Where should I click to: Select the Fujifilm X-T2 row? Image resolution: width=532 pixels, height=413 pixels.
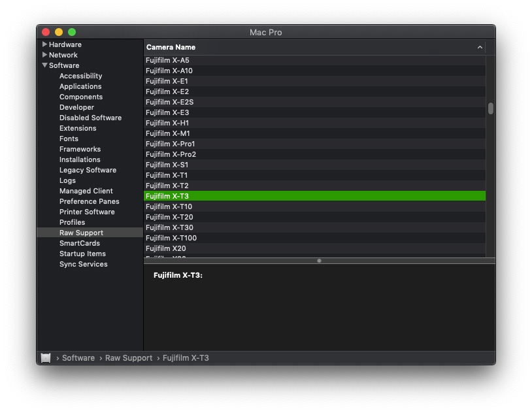tap(314, 186)
